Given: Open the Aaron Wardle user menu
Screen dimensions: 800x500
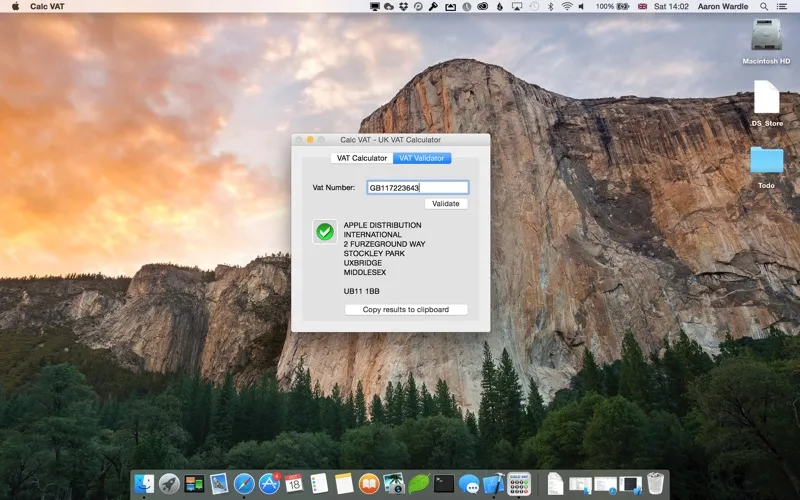Looking at the screenshot, I should [722, 7].
